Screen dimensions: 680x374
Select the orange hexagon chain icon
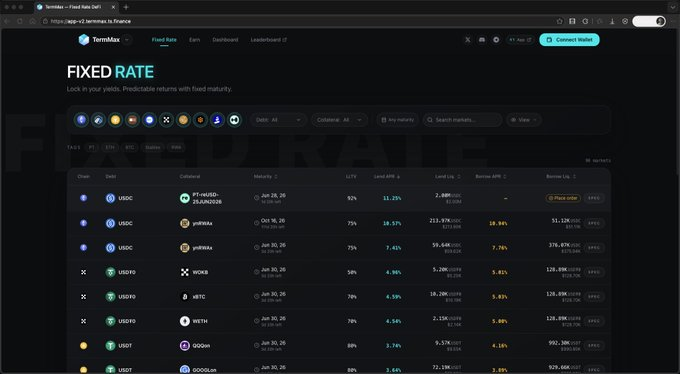pyautogui.click(x=200, y=120)
